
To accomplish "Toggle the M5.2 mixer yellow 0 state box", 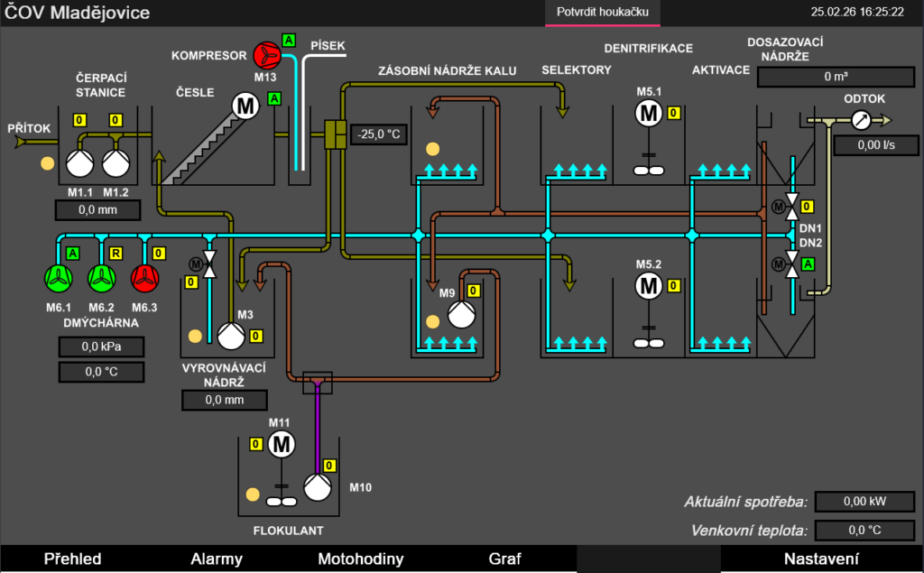I will 673,287.
